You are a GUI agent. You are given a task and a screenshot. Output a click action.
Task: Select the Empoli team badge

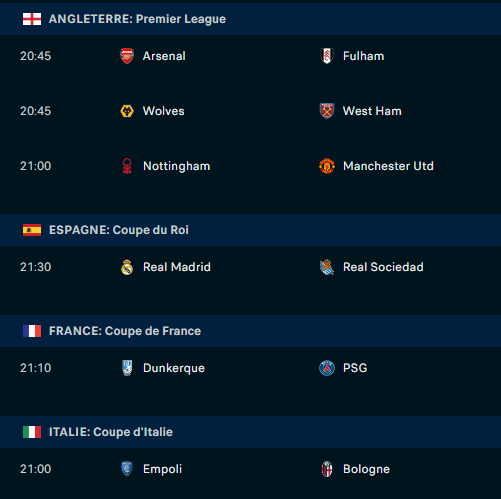[x=127, y=469]
